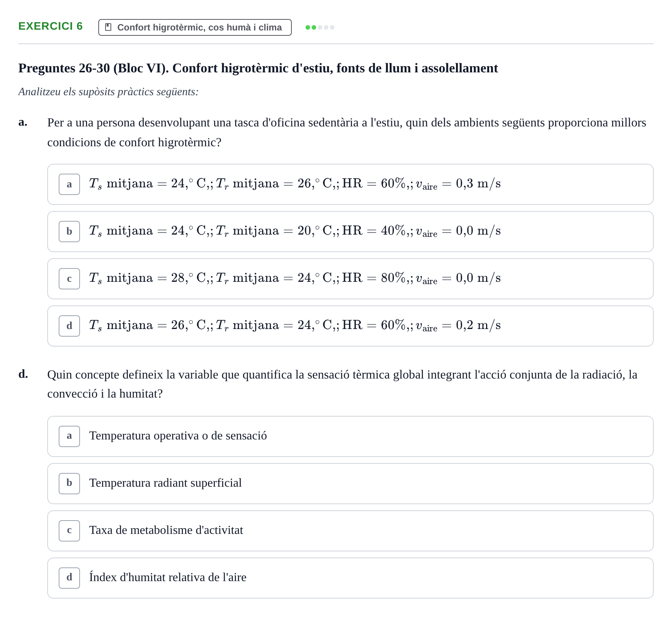The height and width of the screenshot is (623, 672).
Task: Select question a's option d, 0,2 m/s air speed
Action: tap(350, 326)
